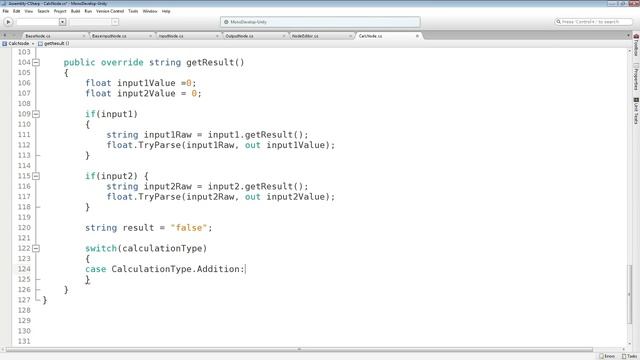Viewport: 640px width, 360px height.
Task: Click on 'float input1Value =0;' line
Action: click(141, 83)
